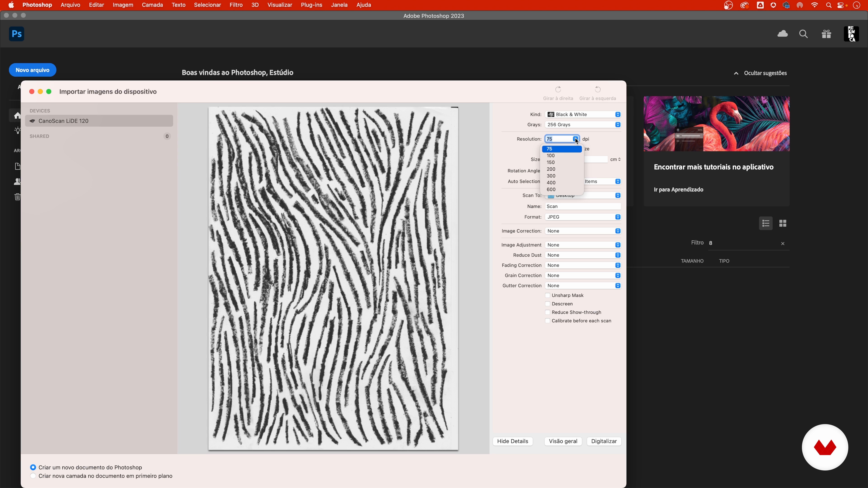Open the cloud documents icon
The height and width of the screenshot is (488, 868).
[x=782, y=34]
